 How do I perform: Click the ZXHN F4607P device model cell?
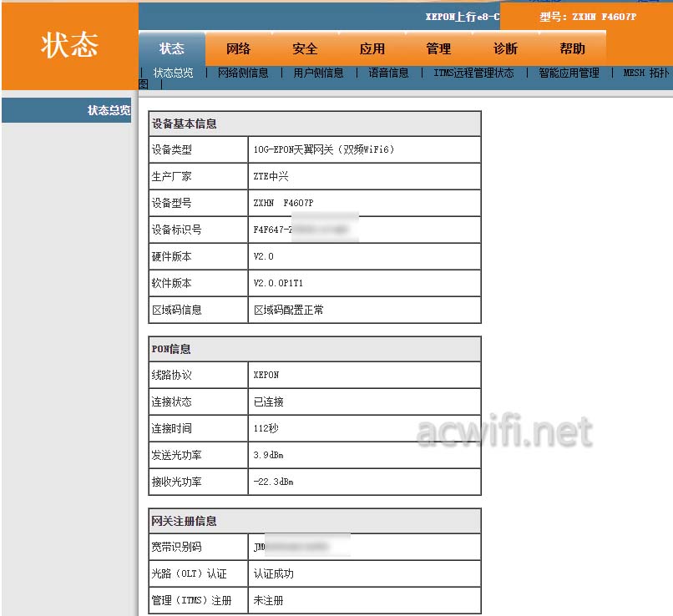[364, 203]
